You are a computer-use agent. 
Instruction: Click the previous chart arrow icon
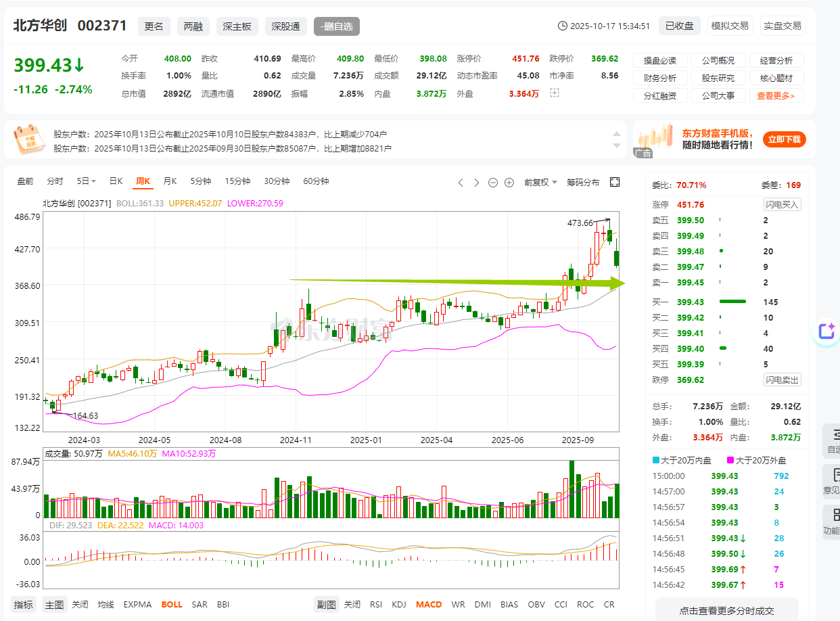461,183
